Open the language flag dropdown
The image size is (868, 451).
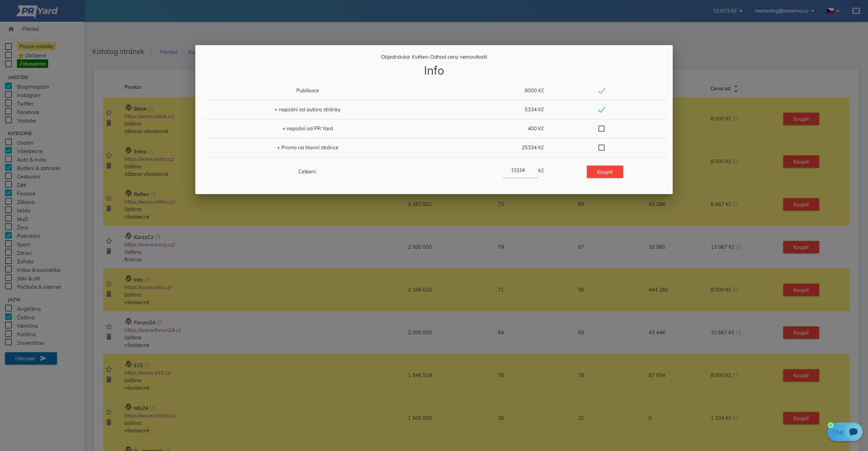[x=833, y=11]
